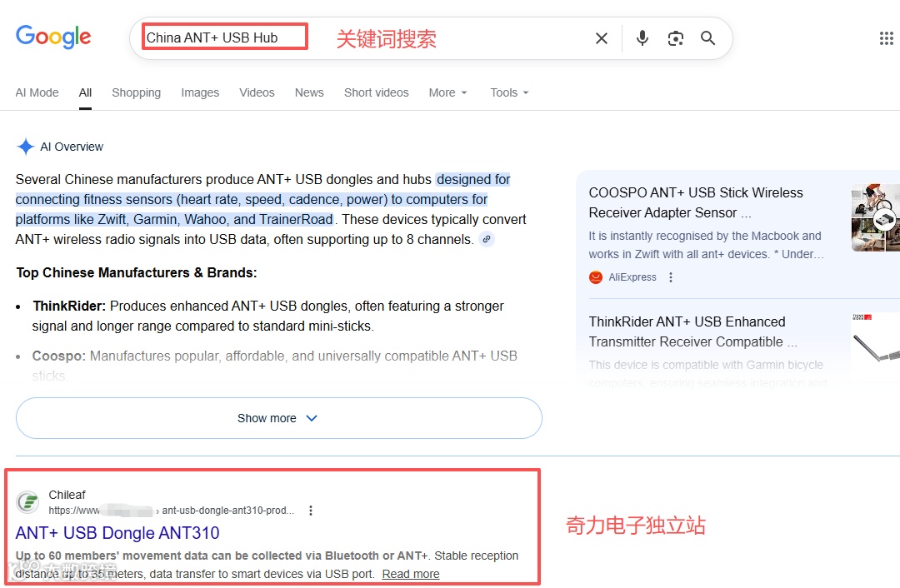The image size is (900, 588).
Task: Open the AliExpress favicon beside COOSPO card
Action: (x=596, y=277)
